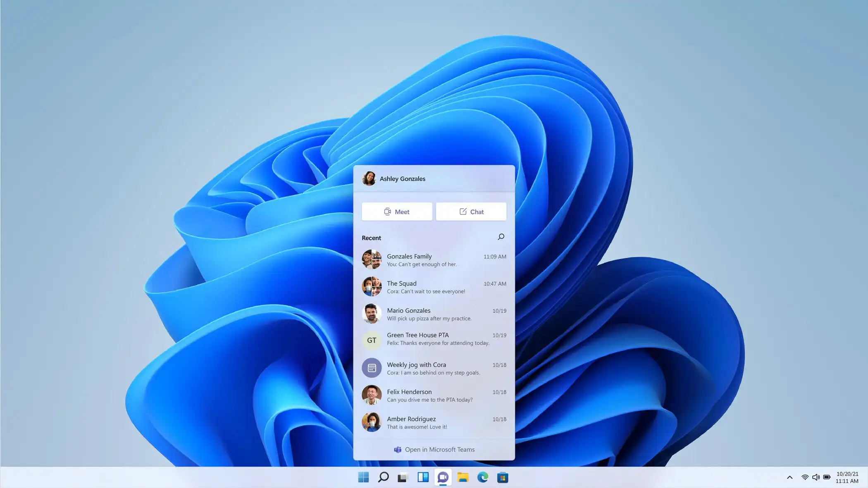
Task: Select Mario Gonzales recent chat
Action: click(434, 314)
